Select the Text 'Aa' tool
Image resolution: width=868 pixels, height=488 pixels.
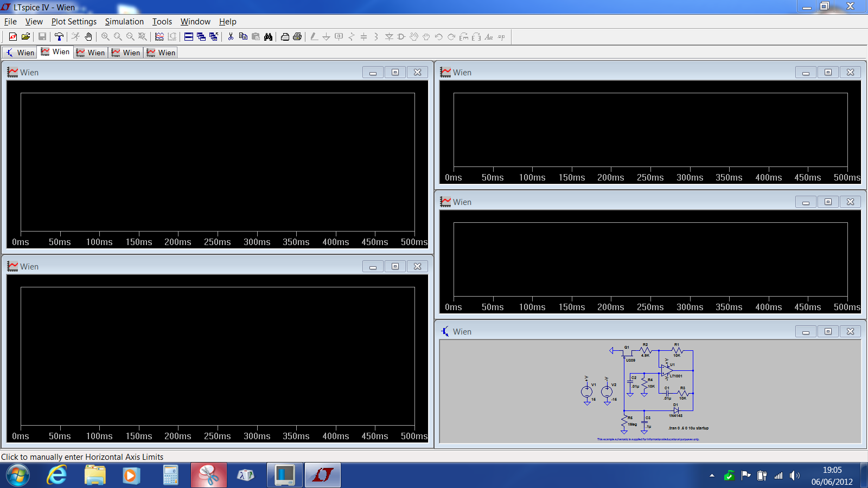click(x=489, y=37)
